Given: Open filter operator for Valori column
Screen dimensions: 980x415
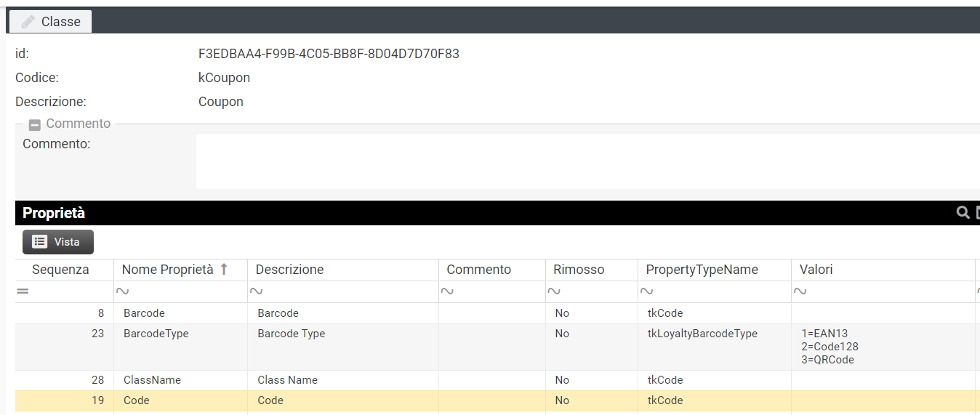Looking at the screenshot, I should (x=800, y=291).
